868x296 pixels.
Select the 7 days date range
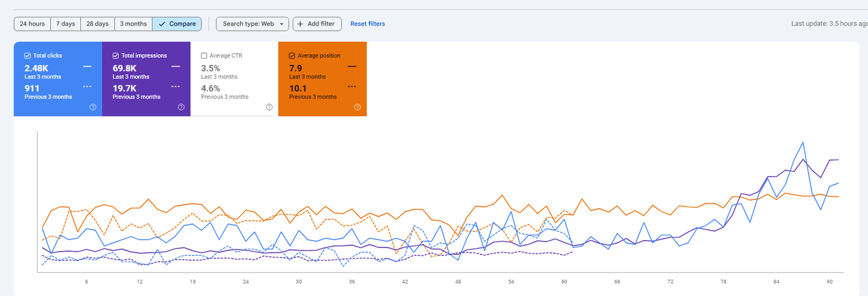(x=66, y=24)
